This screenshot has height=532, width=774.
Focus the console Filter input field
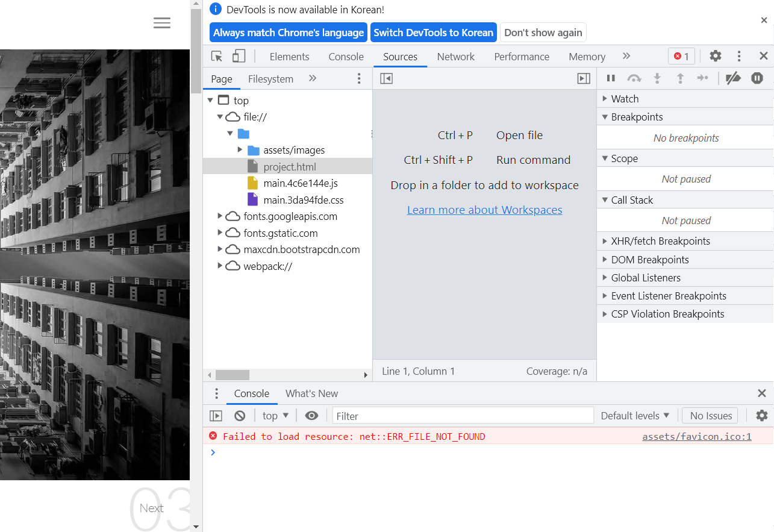click(463, 416)
